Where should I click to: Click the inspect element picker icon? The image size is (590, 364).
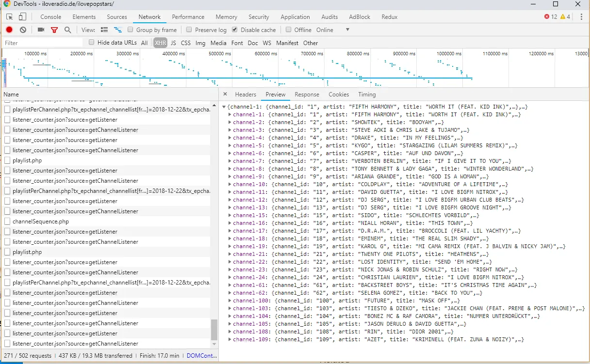pos(10,17)
